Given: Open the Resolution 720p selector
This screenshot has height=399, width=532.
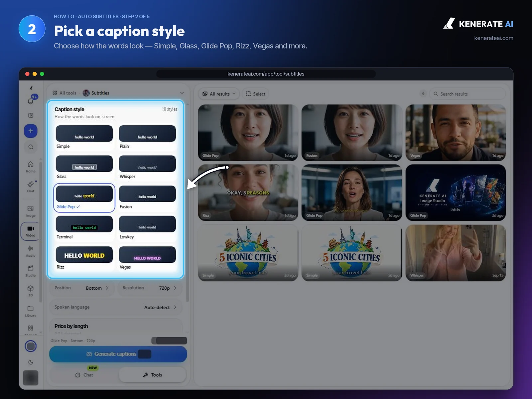Looking at the screenshot, I should [x=150, y=288].
